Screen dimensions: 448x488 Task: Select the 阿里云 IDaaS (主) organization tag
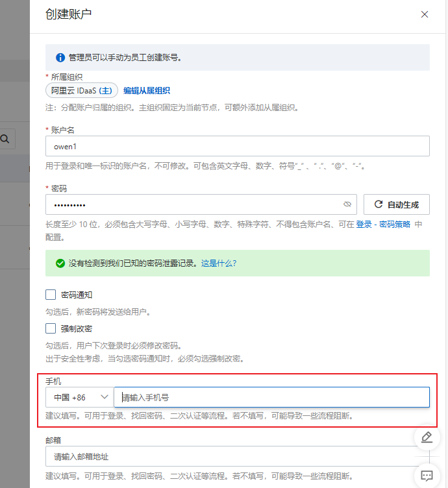(82, 91)
